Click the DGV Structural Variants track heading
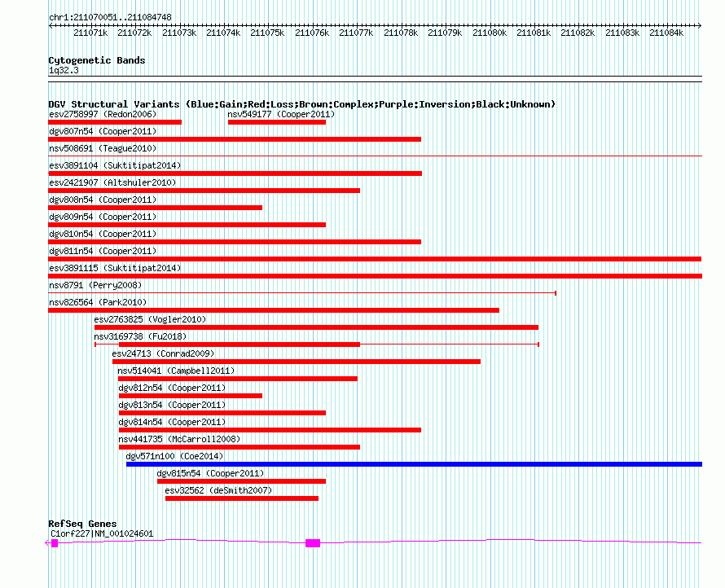 pyautogui.click(x=302, y=104)
